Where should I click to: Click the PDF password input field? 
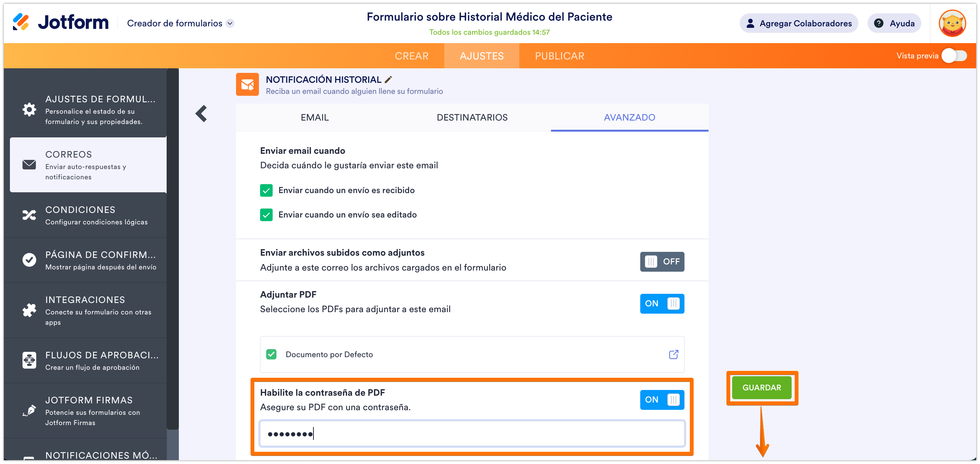[x=472, y=434]
